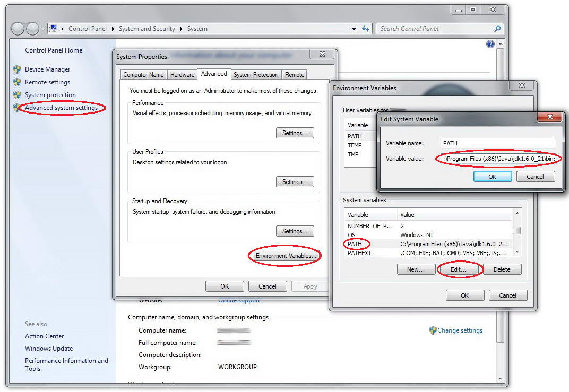Click the Variable name field containing PATH

[498, 143]
